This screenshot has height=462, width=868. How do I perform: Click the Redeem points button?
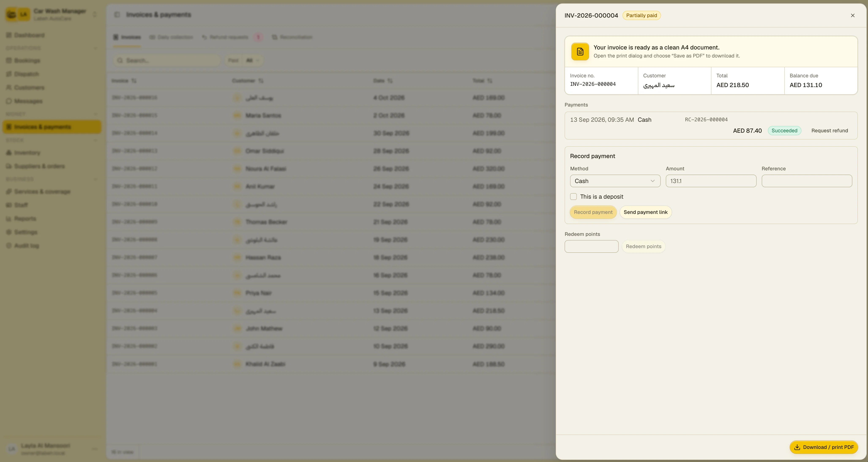[643, 246]
